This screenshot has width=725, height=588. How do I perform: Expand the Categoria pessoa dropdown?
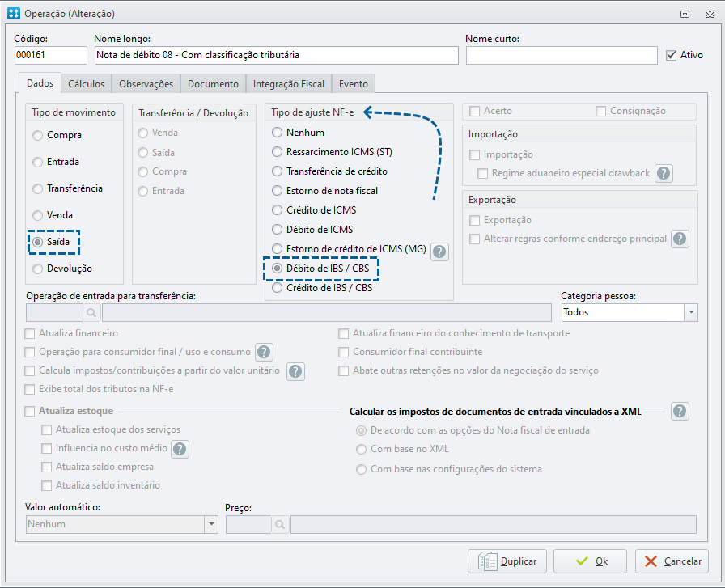tap(691, 312)
